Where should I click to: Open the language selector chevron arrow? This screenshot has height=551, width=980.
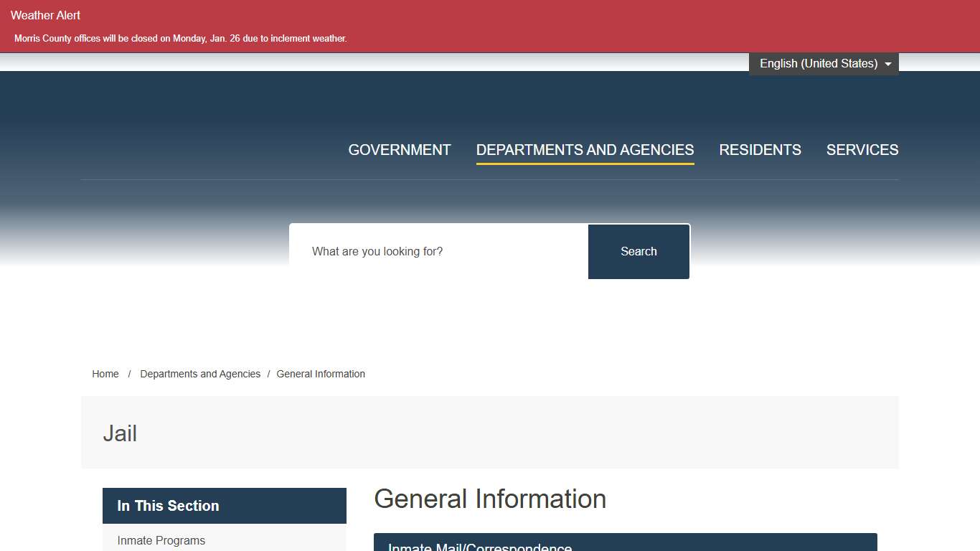point(888,63)
